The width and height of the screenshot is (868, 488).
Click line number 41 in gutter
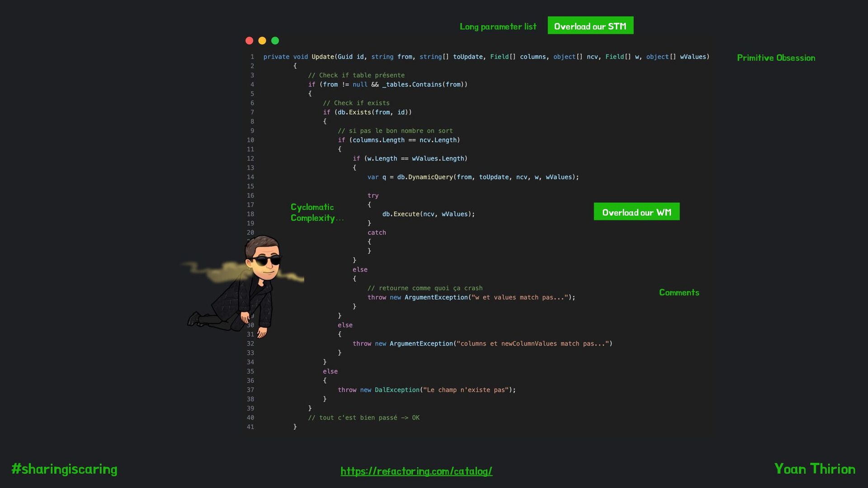[x=250, y=427]
